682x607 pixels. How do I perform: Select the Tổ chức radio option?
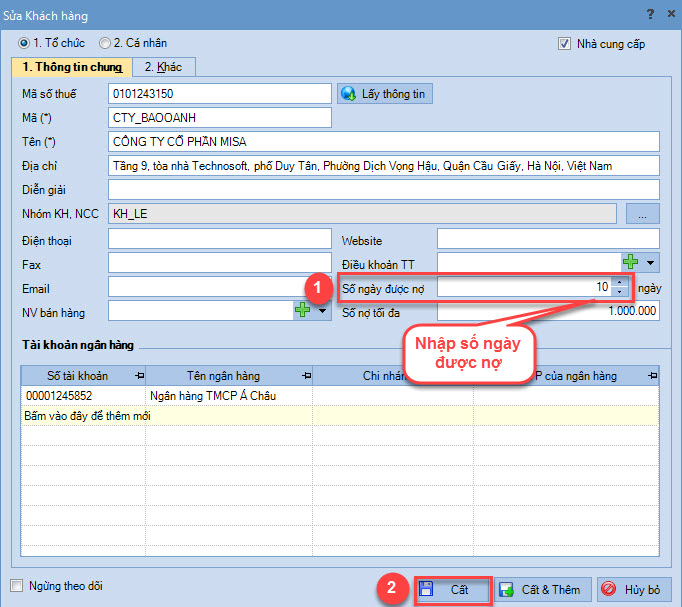(24, 43)
